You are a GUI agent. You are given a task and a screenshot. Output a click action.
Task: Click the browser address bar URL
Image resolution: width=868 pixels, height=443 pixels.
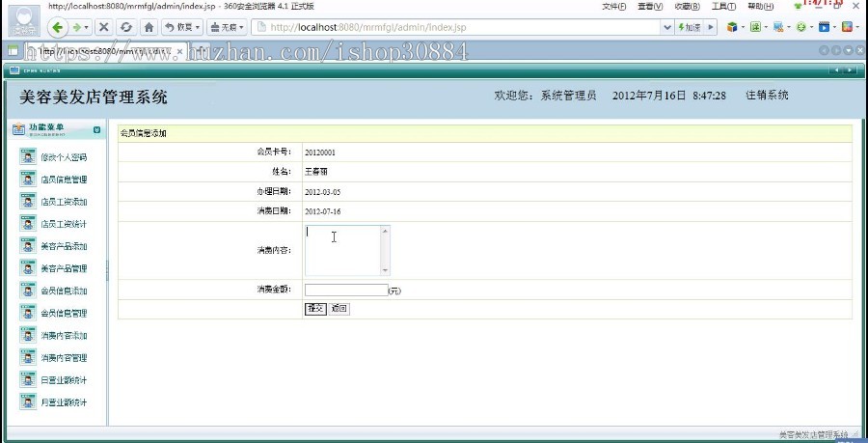pos(368,27)
